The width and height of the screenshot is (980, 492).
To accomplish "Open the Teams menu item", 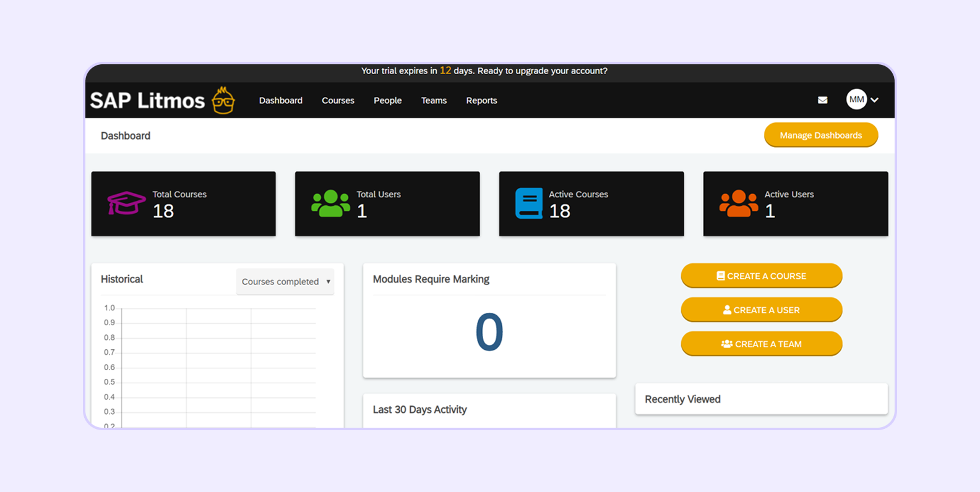I will (434, 100).
